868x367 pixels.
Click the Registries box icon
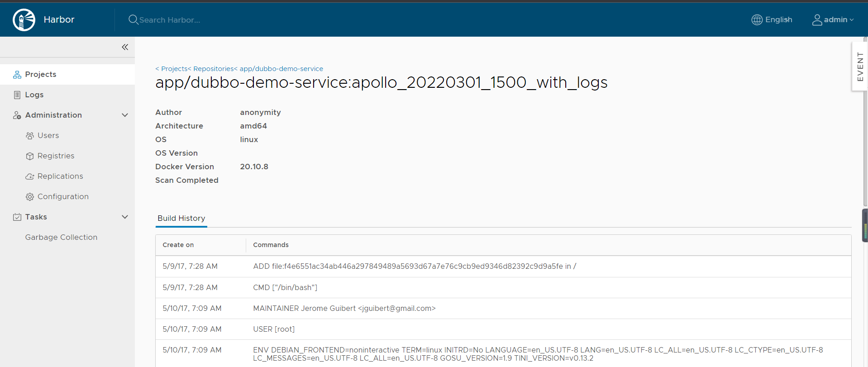[30, 156]
